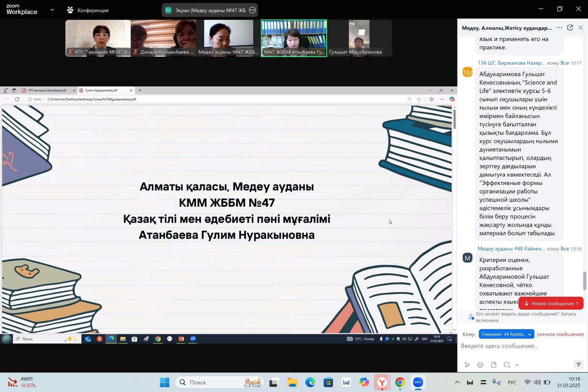The height and width of the screenshot is (392, 588).
Task: Open screen share options ellipsis
Action: tap(252, 10)
